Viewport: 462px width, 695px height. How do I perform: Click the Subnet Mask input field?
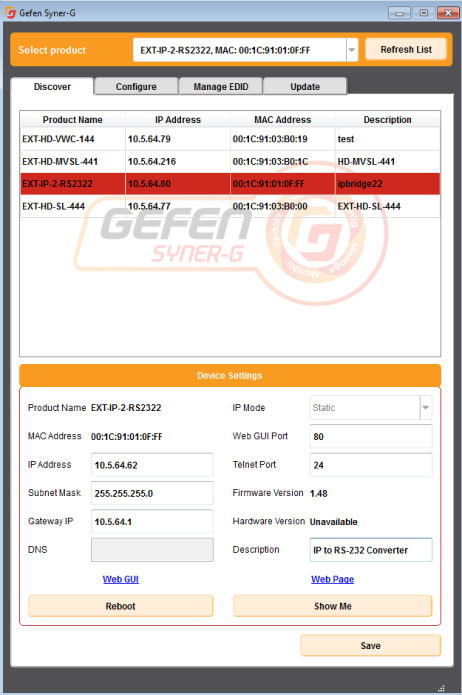coord(152,493)
